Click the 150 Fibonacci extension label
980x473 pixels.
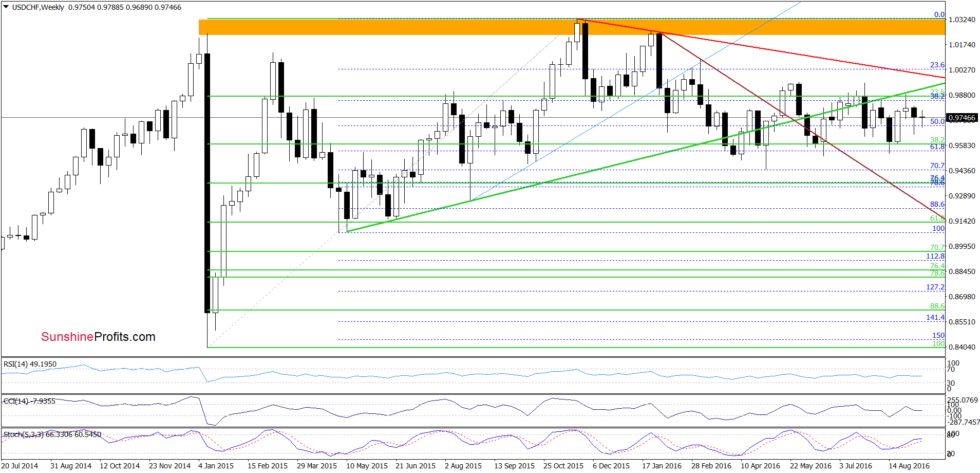pyautogui.click(x=938, y=335)
